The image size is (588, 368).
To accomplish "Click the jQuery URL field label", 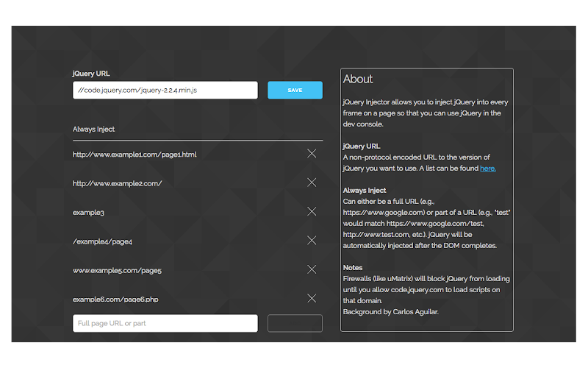I will (91, 74).
